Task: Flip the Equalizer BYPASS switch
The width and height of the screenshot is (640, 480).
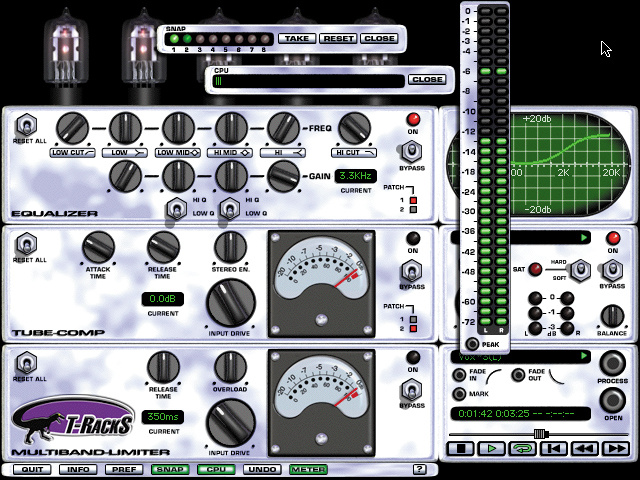Action: (411, 152)
